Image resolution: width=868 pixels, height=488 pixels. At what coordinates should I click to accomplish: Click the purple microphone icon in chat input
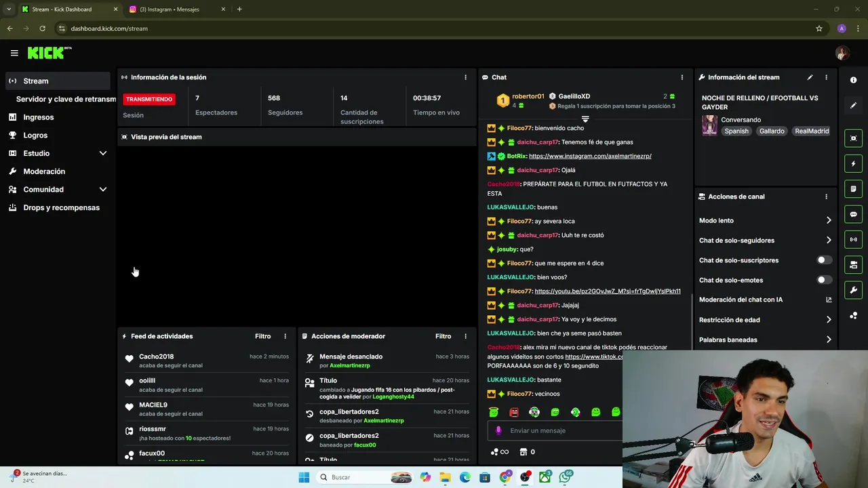coord(498,430)
